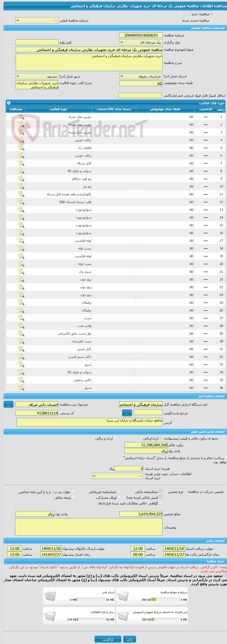Collapse حوزه های فعالیت section
Screen dimensions: 227x644
coord(8,103)
